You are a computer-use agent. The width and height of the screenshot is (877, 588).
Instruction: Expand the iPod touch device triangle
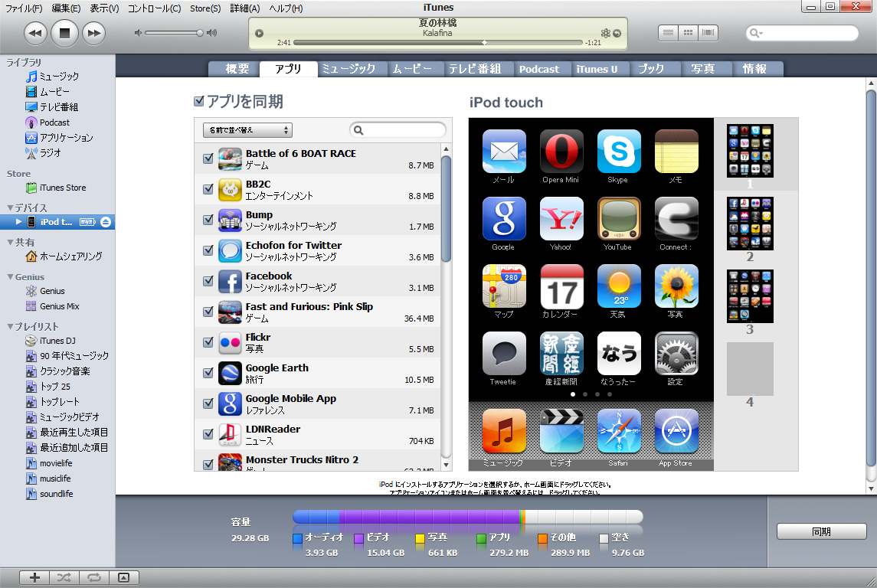pyautogui.click(x=19, y=222)
